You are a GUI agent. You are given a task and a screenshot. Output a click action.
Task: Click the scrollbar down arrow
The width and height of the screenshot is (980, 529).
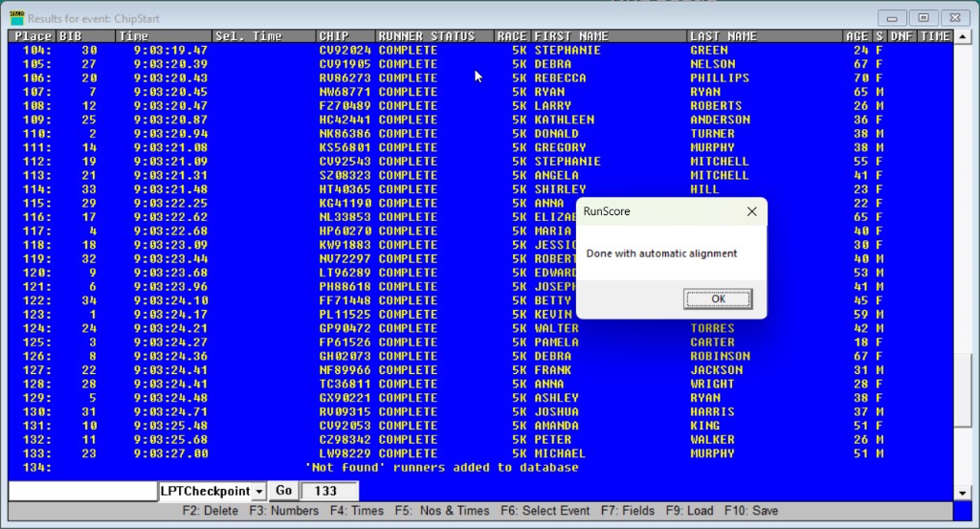(963, 493)
